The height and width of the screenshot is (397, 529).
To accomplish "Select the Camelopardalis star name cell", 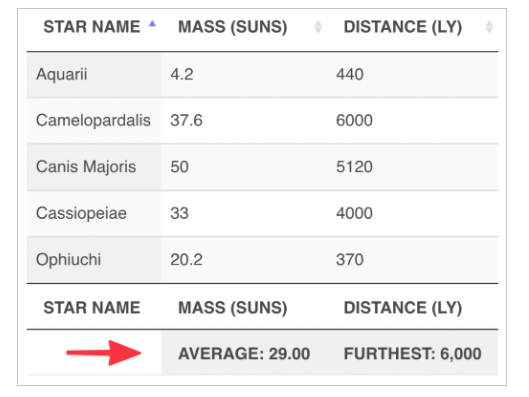I will [94, 121].
